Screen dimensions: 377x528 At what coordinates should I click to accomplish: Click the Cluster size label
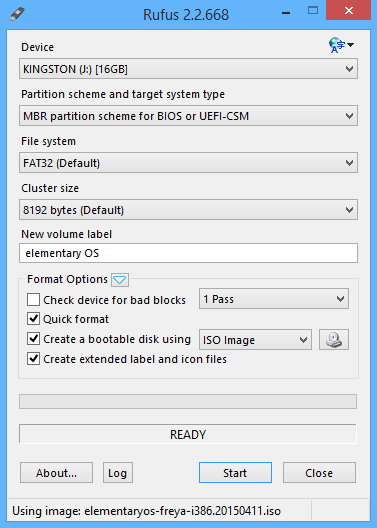[50, 188]
